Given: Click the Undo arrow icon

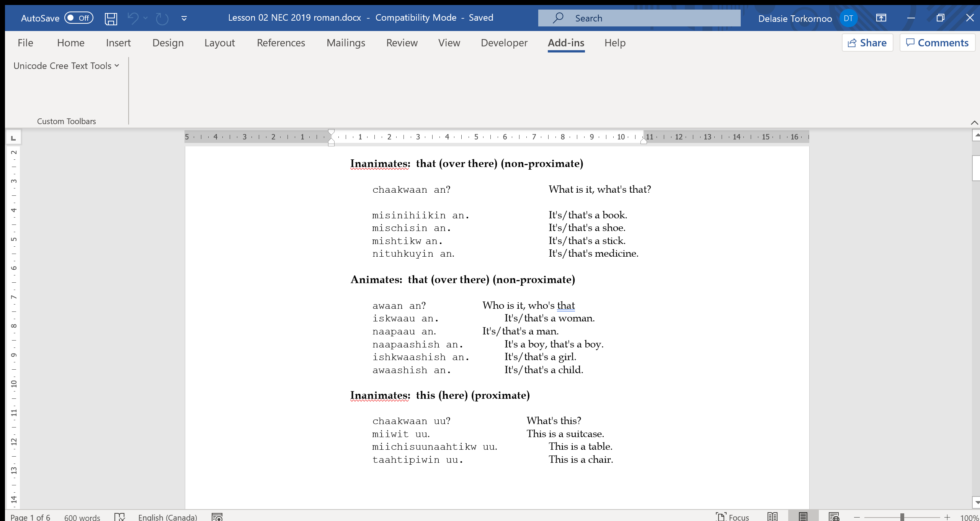Looking at the screenshot, I should coord(133,18).
